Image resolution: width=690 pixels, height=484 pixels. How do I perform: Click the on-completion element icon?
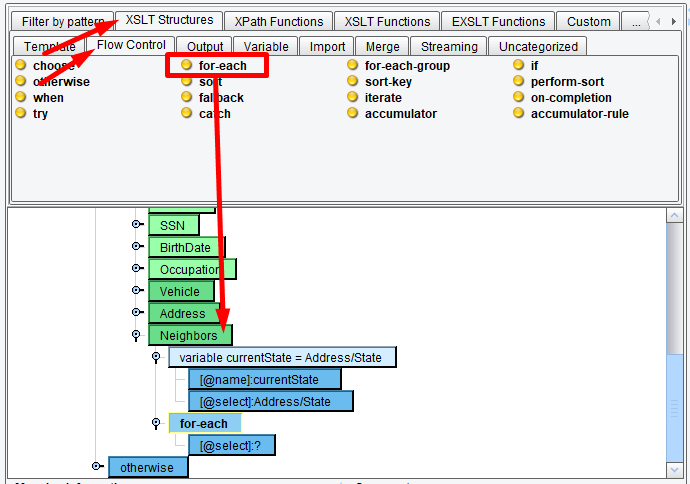coord(518,98)
